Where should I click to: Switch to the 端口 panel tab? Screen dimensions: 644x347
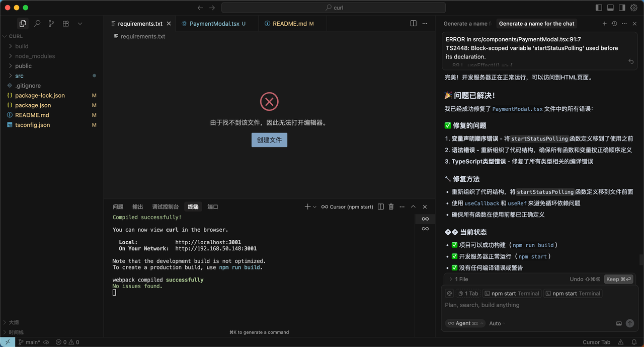click(x=213, y=206)
